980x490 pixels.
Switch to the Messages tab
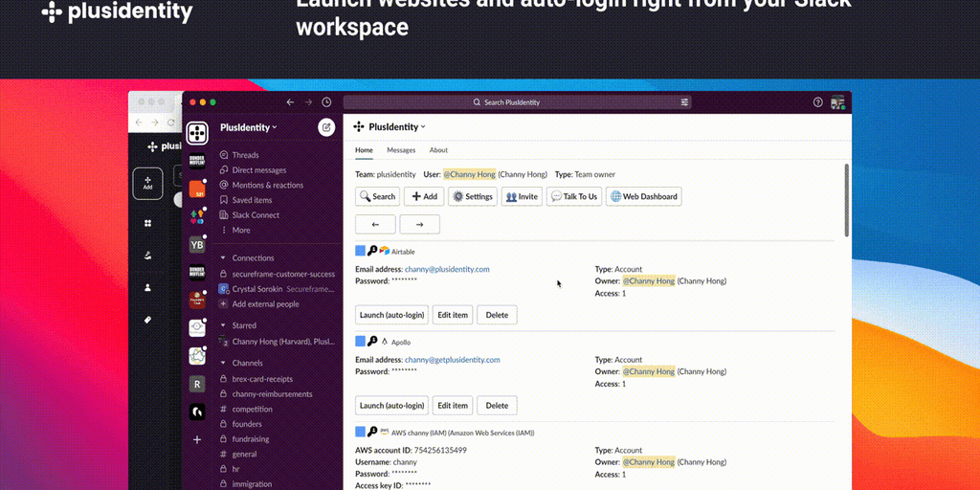[x=401, y=150]
